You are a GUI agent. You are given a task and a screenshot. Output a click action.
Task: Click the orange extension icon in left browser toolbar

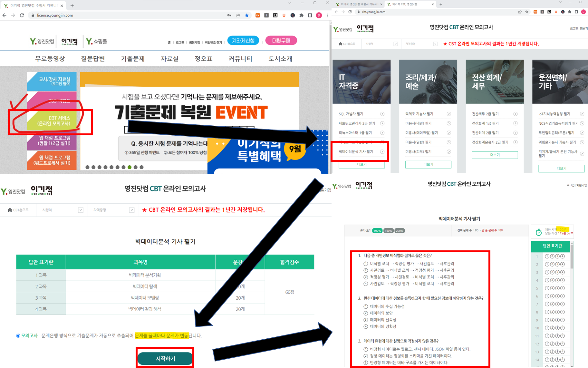click(258, 15)
